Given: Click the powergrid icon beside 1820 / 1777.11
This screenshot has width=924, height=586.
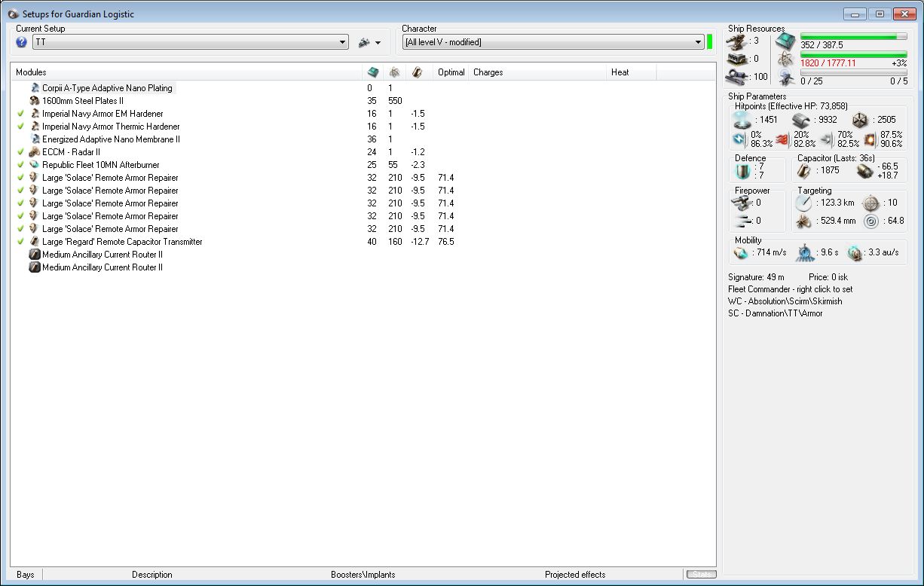Looking at the screenshot, I should click(x=785, y=60).
